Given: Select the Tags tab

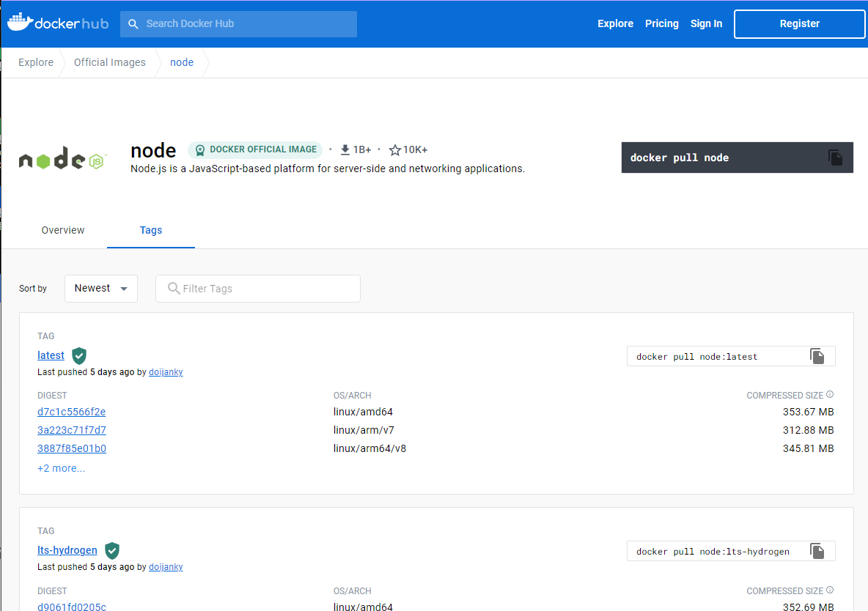Looking at the screenshot, I should coord(150,230).
